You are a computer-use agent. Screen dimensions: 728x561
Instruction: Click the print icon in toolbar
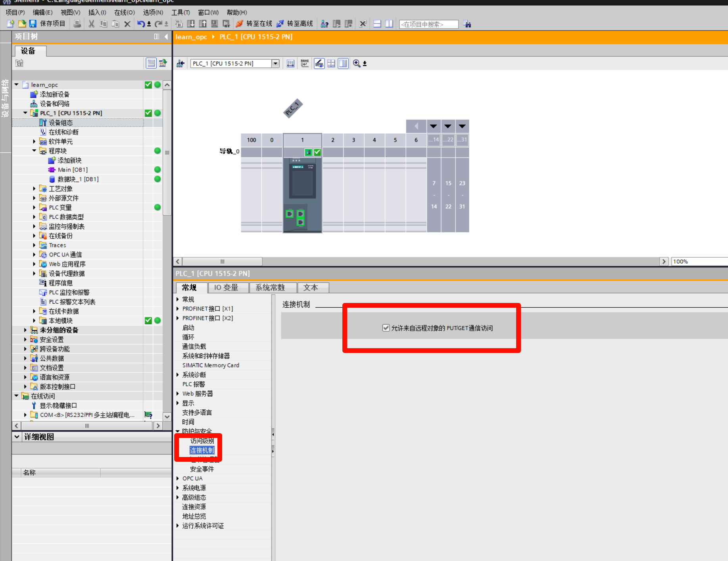tap(77, 24)
